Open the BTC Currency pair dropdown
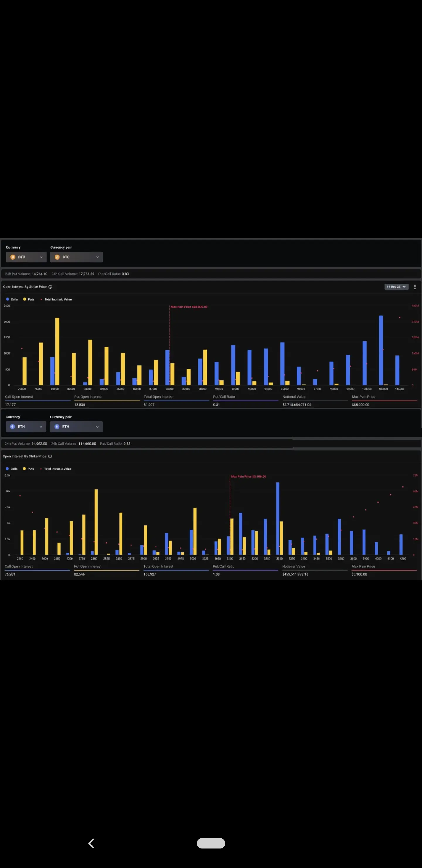This screenshot has width=422, height=868. click(x=76, y=257)
